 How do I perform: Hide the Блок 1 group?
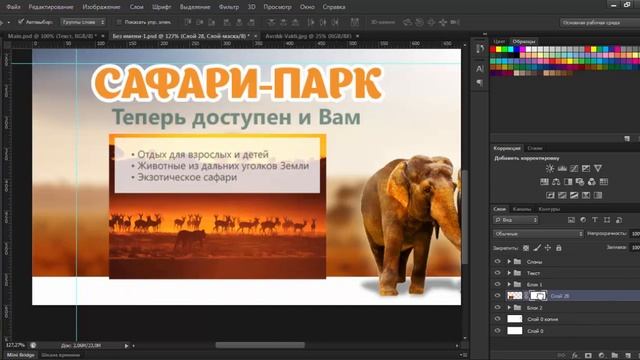497,284
